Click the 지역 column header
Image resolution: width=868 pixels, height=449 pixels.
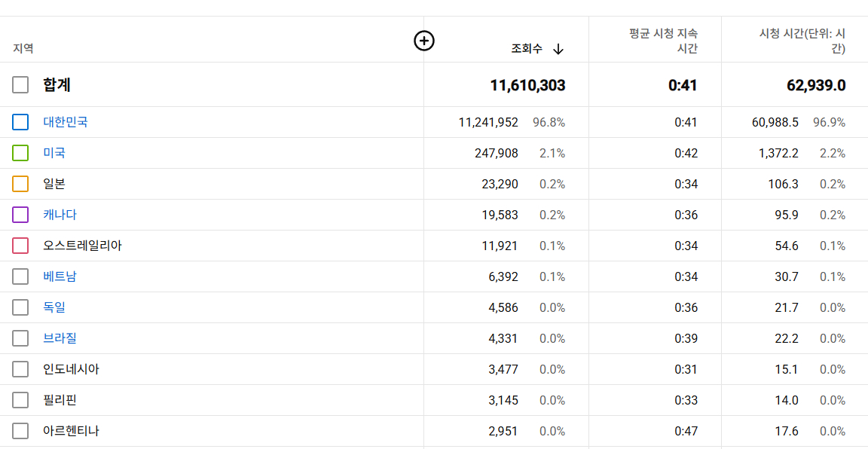coord(23,48)
